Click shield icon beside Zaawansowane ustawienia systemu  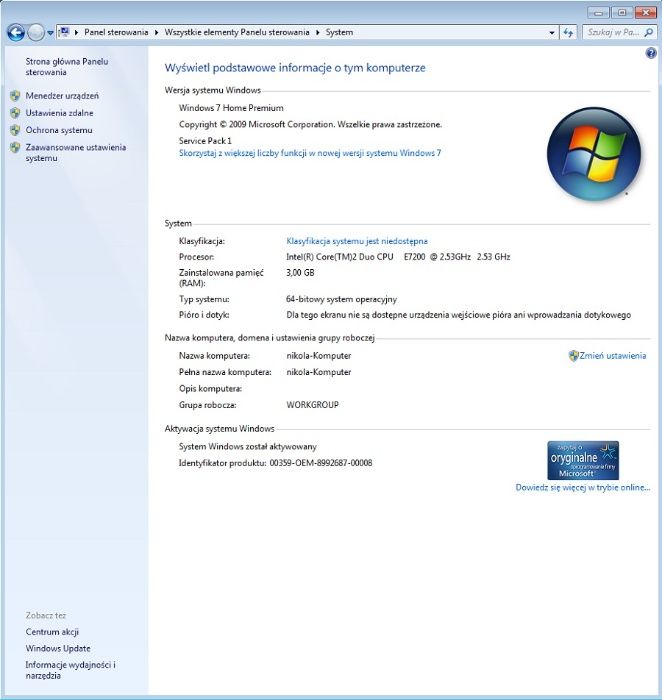click(x=15, y=147)
